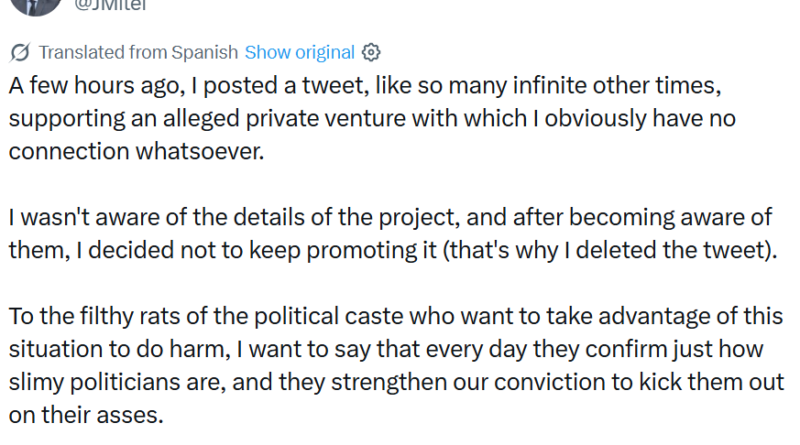This screenshot has height=445, width=800.
Task: Click the Show original link
Action: point(299,52)
